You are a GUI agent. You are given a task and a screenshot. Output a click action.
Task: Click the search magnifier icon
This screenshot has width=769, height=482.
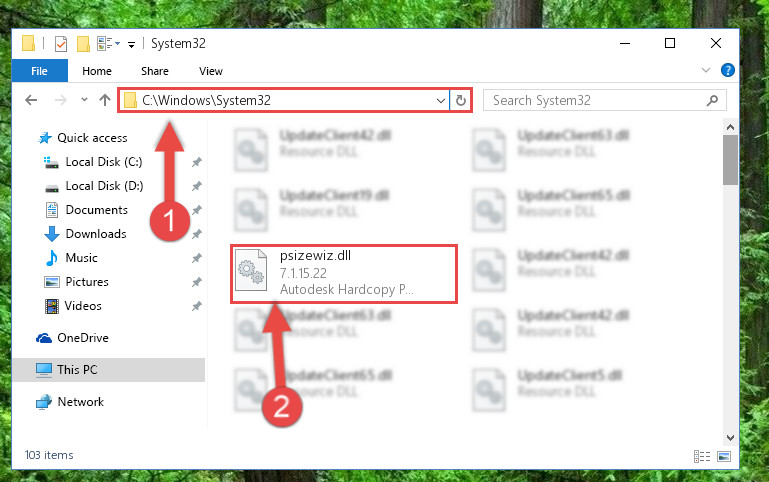pos(712,101)
